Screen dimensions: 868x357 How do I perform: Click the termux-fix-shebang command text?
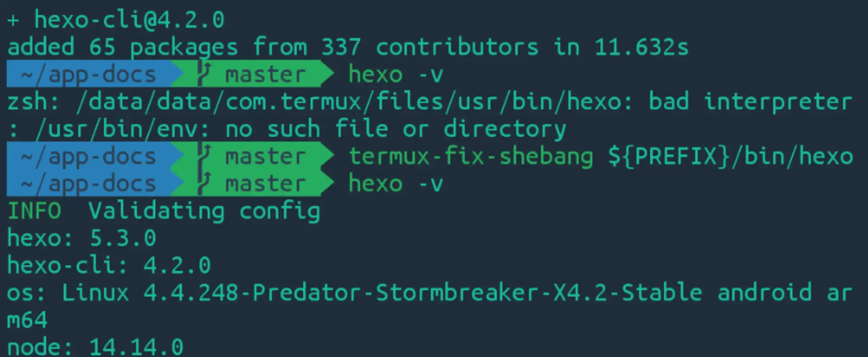click(x=471, y=156)
